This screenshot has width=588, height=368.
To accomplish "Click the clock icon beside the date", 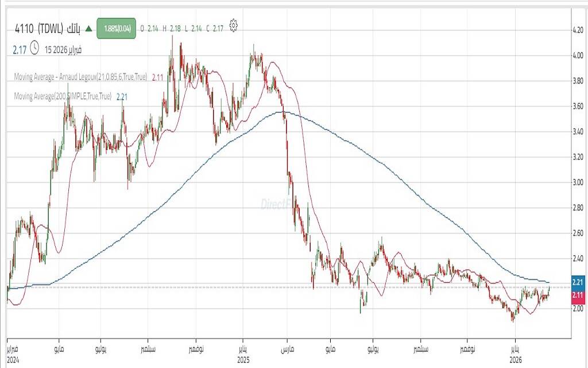I will point(34,49).
